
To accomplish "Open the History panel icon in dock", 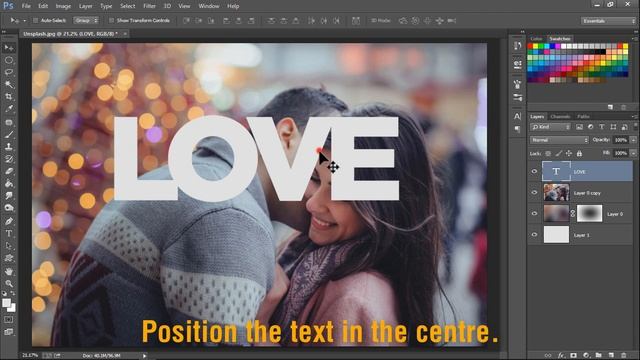I will [518, 46].
